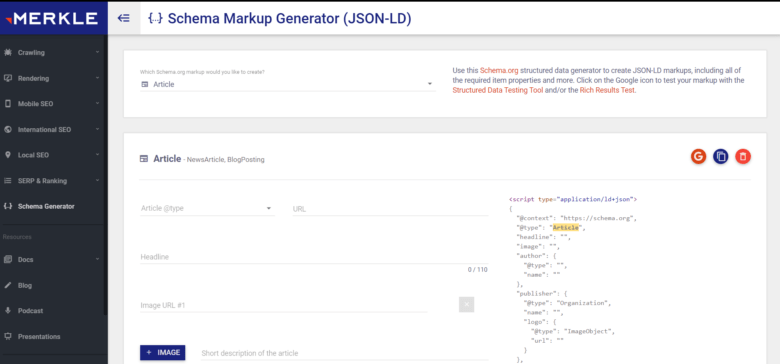780x364 pixels.
Task: Click the Docs book icon
Action: (7, 259)
